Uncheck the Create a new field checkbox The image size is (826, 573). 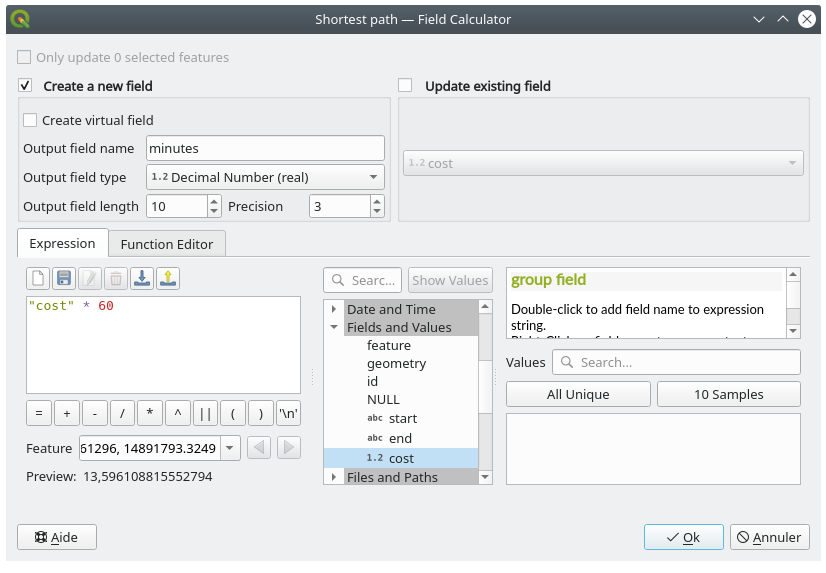(x=26, y=86)
